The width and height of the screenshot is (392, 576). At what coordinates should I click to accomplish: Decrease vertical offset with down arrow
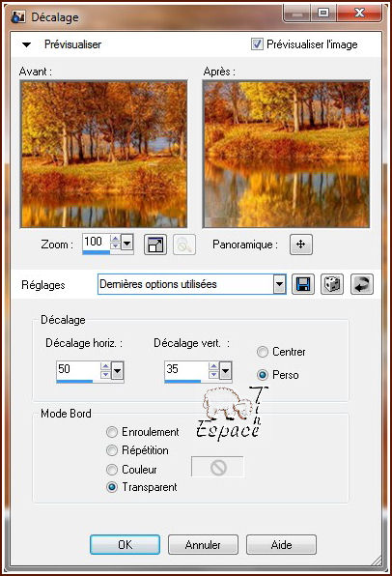213,374
